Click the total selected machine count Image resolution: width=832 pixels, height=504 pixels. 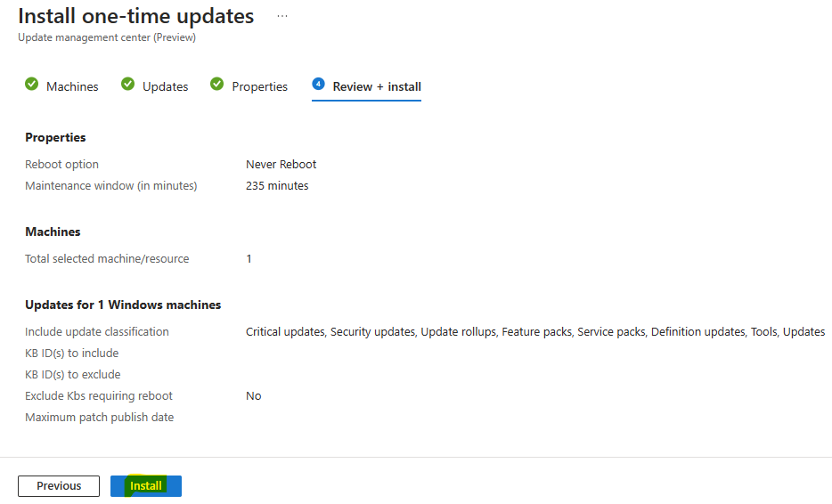tap(249, 259)
